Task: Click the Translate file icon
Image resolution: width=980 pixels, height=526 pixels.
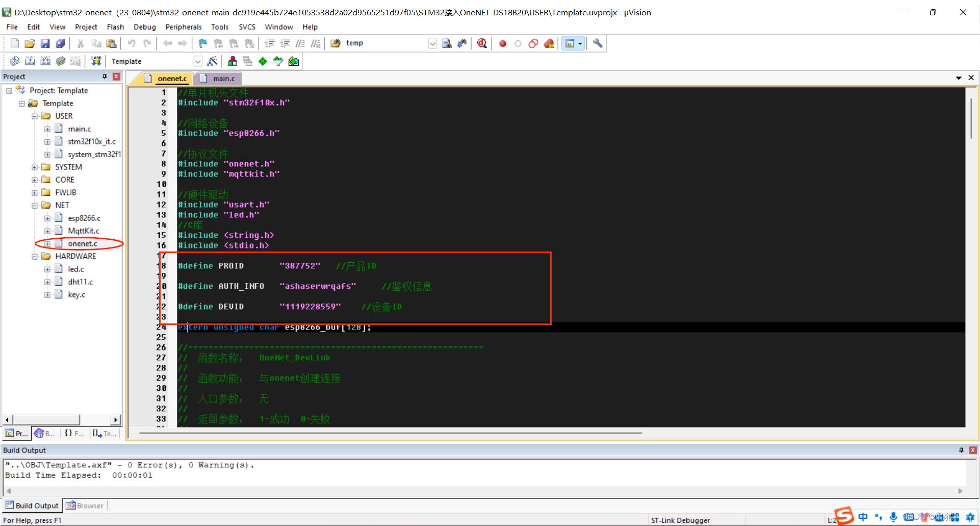Action: [15, 61]
